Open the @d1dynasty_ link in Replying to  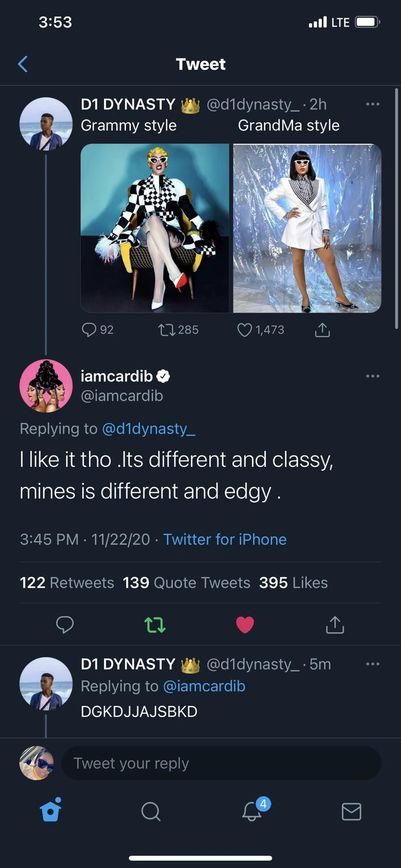[148, 428]
